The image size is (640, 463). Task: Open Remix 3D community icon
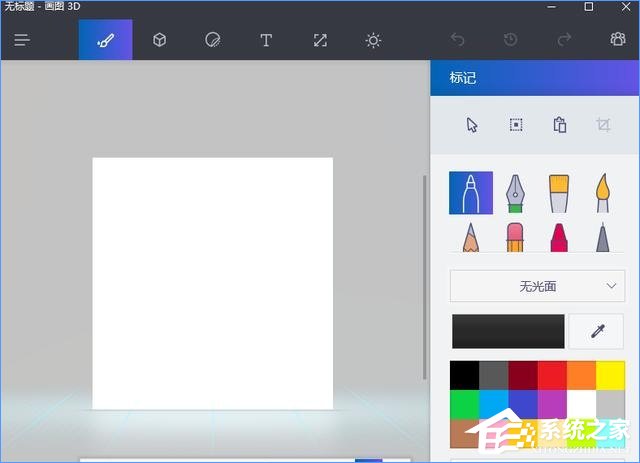click(617, 40)
